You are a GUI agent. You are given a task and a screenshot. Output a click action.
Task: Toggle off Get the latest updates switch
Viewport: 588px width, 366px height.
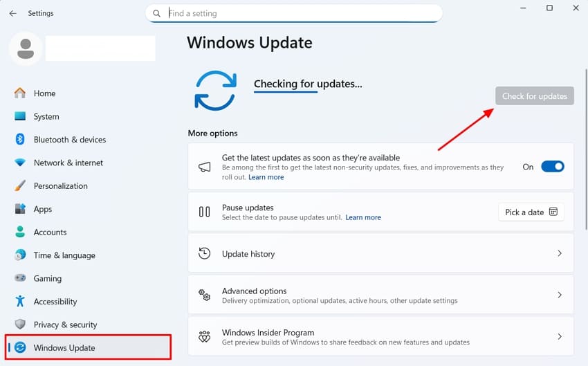(x=553, y=167)
